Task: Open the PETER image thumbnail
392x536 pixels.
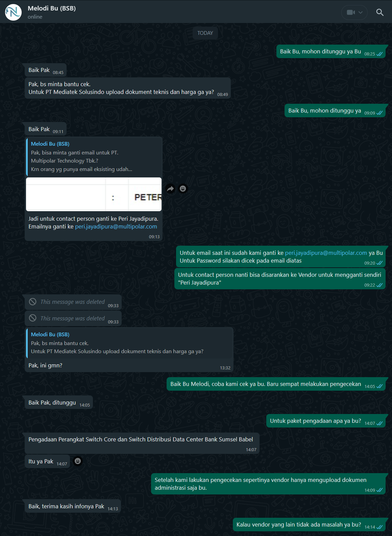Action: (94, 194)
